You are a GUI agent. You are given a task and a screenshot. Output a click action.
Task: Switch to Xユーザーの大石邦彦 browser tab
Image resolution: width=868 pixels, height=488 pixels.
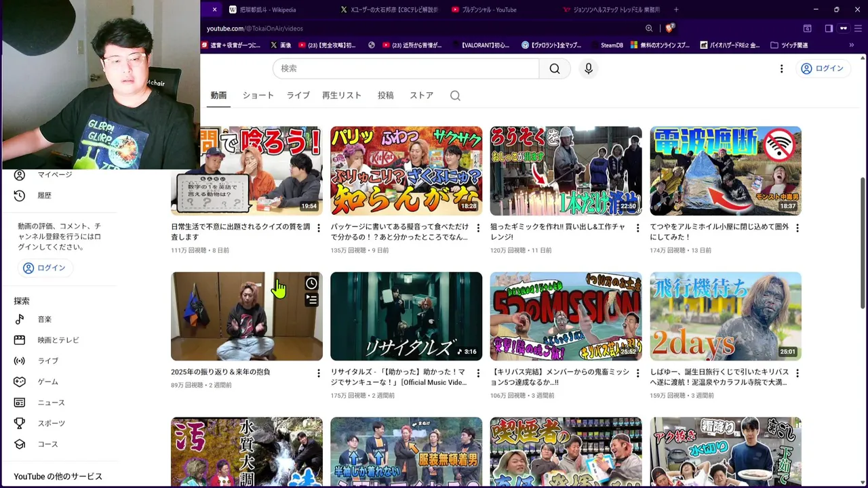pyautogui.click(x=389, y=9)
